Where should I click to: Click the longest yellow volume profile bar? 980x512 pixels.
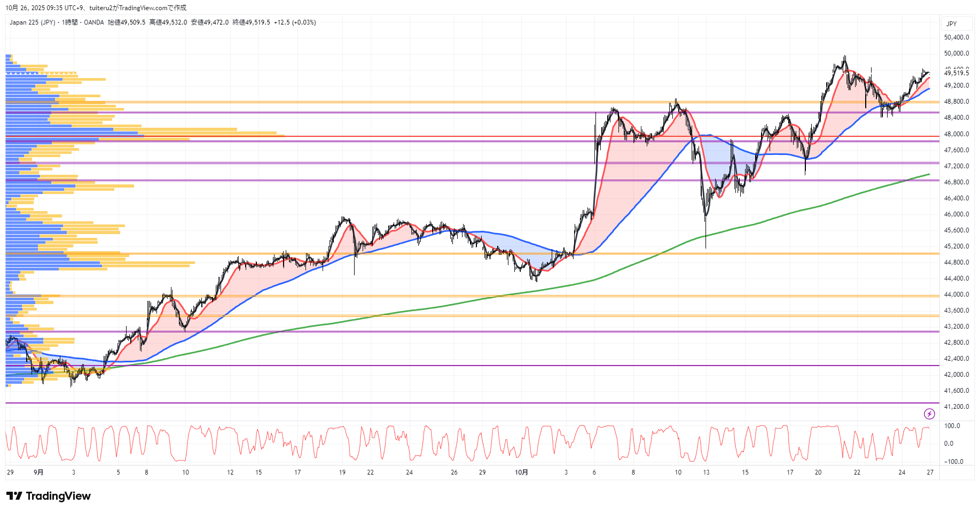(x=214, y=136)
